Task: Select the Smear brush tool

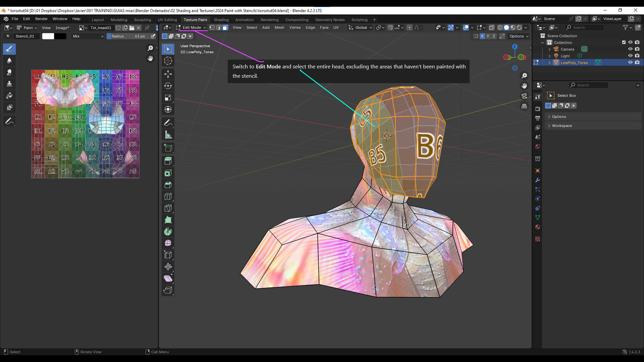Action: pyautogui.click(x=9, y=72)
